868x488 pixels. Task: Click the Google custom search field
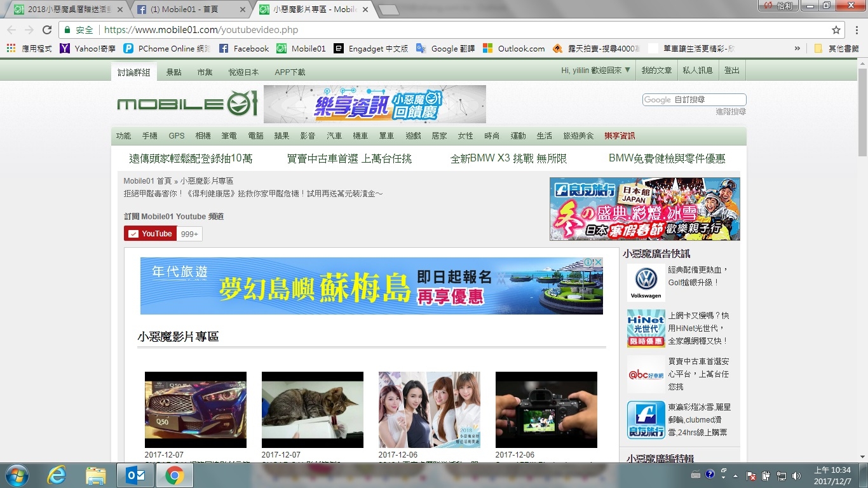694,100
